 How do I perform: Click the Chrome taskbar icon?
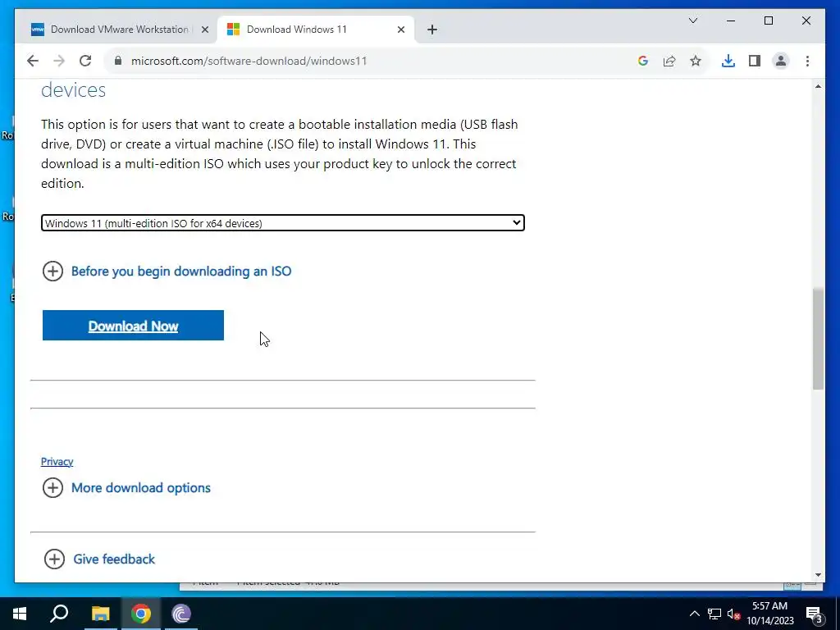tap(141, 614)
